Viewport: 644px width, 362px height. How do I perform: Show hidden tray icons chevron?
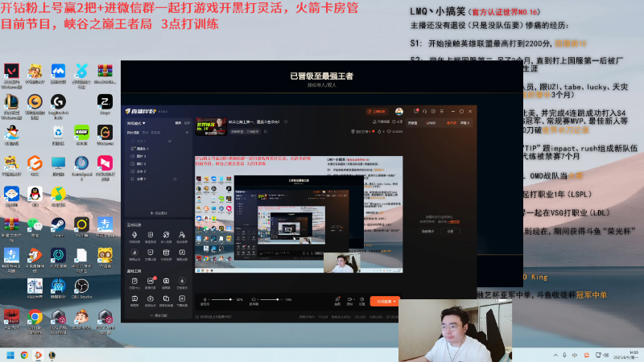pyautogui.click(x=555, y=355)
